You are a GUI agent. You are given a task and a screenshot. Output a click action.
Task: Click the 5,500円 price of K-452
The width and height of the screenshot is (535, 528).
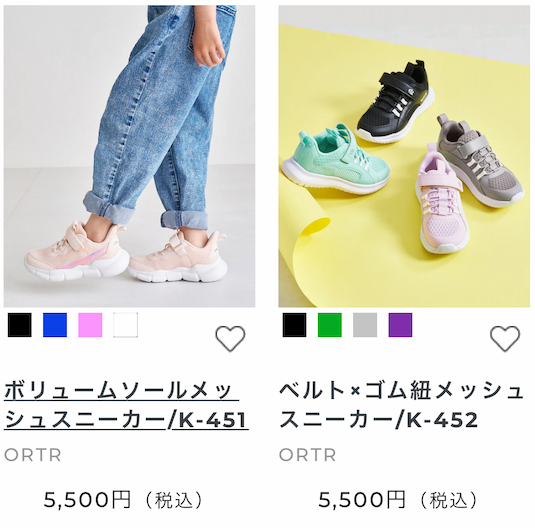pos(362,500)
